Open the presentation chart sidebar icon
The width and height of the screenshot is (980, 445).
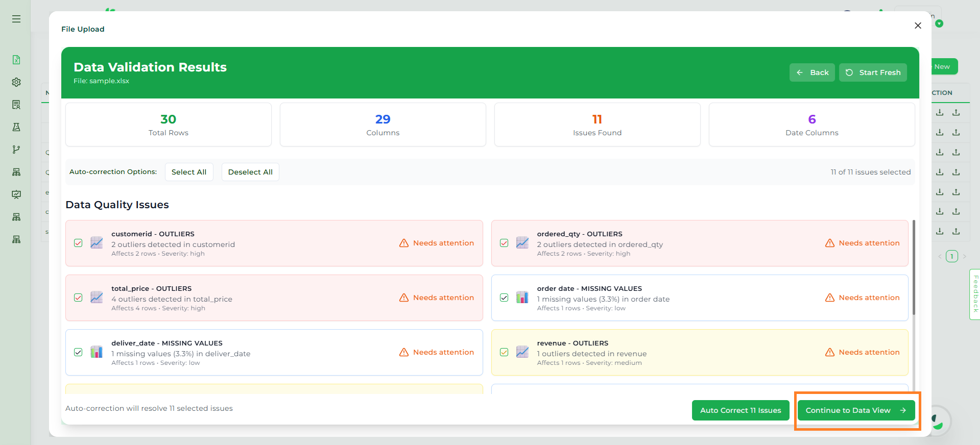tap(16, 194)
